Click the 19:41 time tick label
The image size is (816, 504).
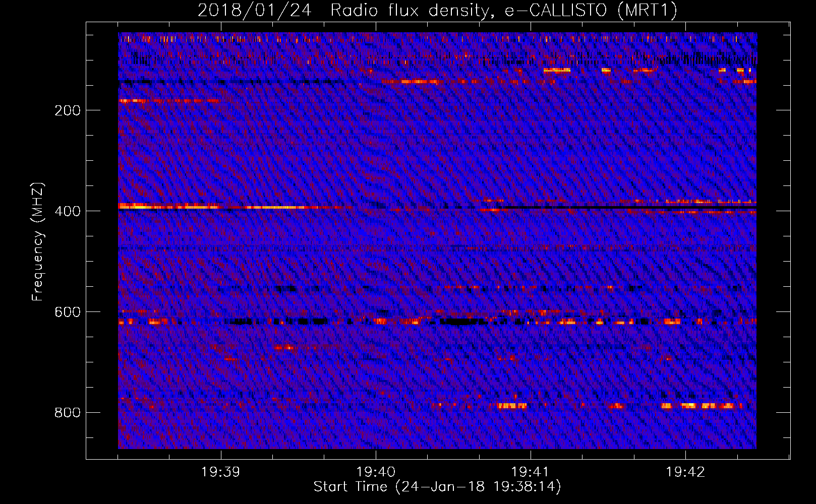(531, 472)
